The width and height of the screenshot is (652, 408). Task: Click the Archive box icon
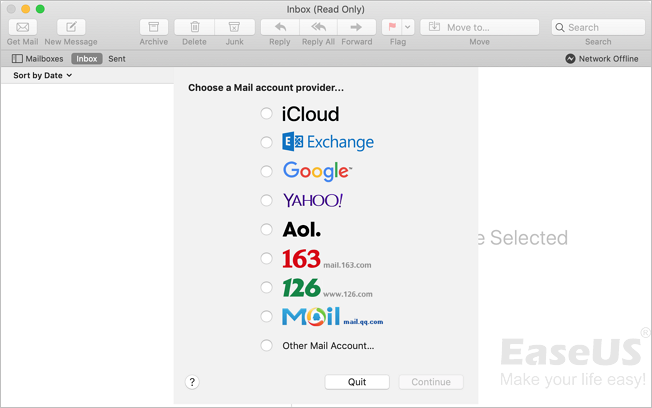[x=153, y=27]
